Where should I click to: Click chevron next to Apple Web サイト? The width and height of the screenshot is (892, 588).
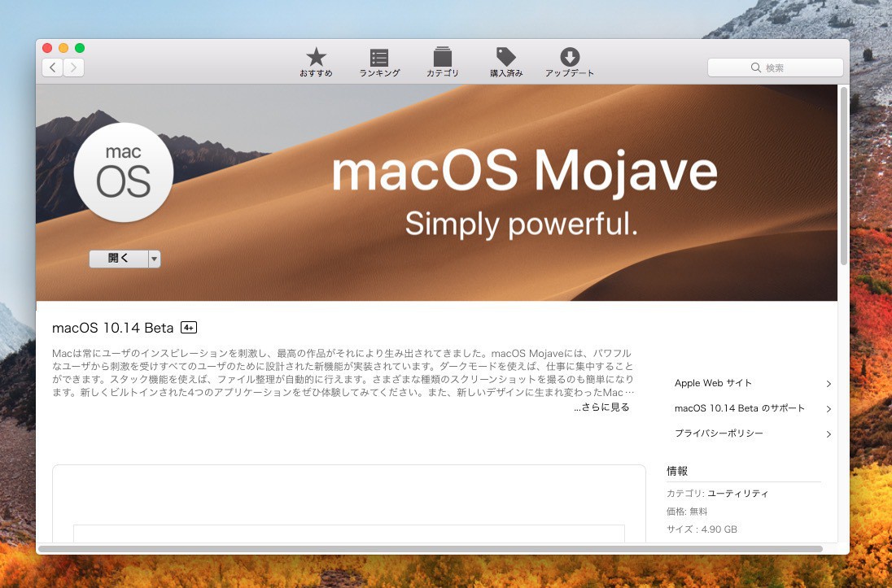click(x=829, y=384)
